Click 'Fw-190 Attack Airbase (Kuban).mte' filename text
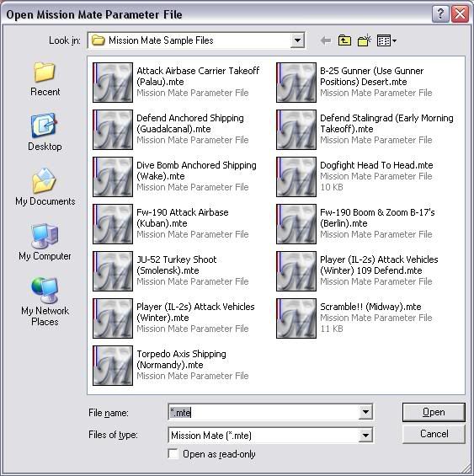The width and height of the screenshot is (474, 476). pyautogui.click(x=182, y=217)
